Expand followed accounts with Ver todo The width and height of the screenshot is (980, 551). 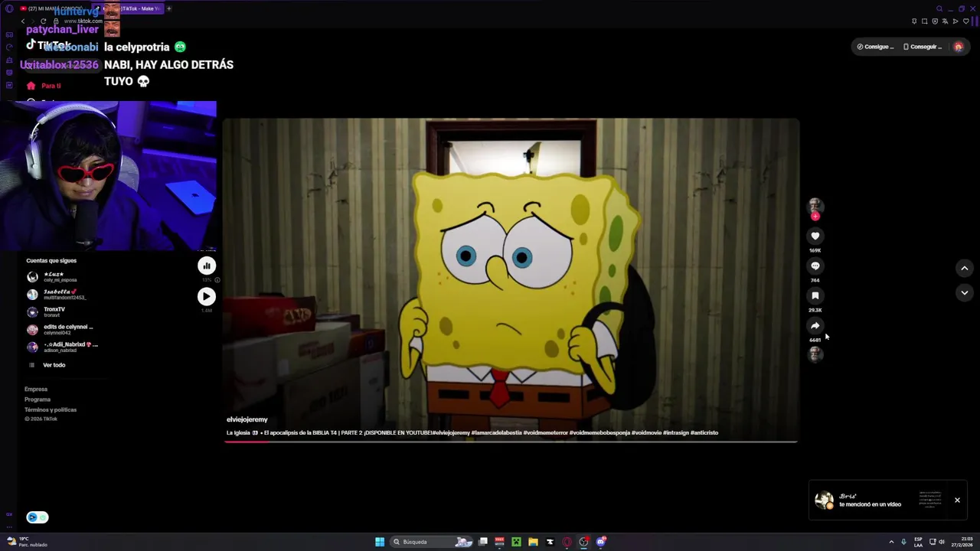coord(47,365)
